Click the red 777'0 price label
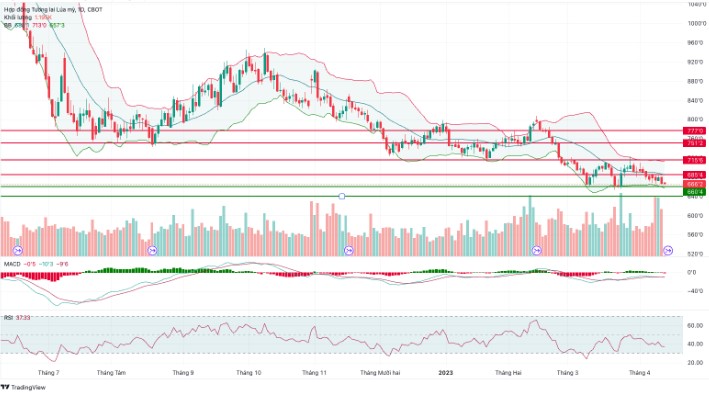Viewport: 709px width, 395px height. pyautogui.click(x=695, y=131)
